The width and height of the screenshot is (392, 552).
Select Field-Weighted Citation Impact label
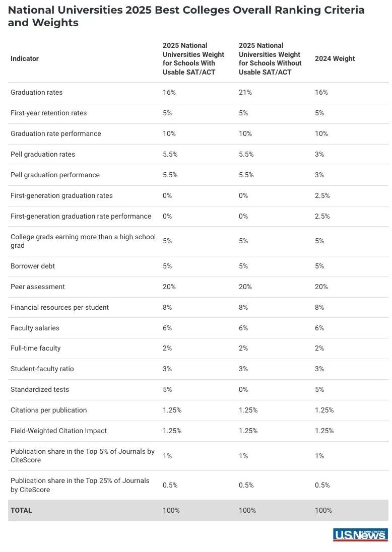58,431
